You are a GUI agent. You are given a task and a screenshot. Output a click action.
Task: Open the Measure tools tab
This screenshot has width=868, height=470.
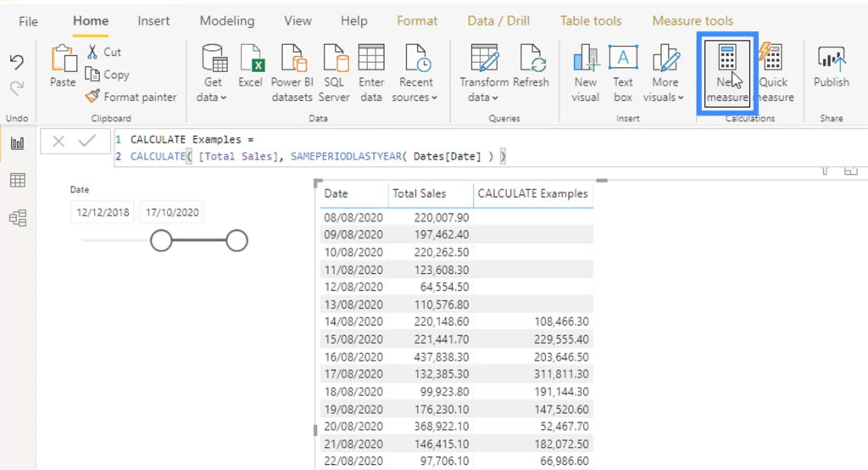693,21
